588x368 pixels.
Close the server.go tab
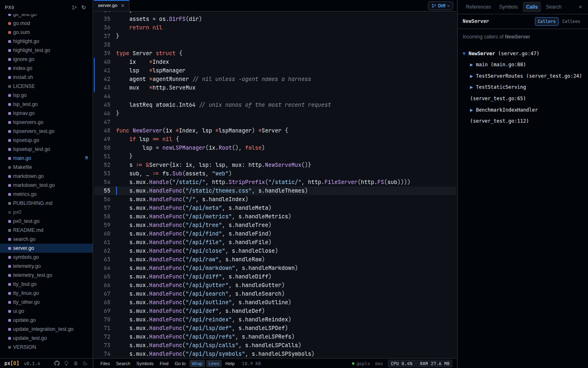click(122, 6)
